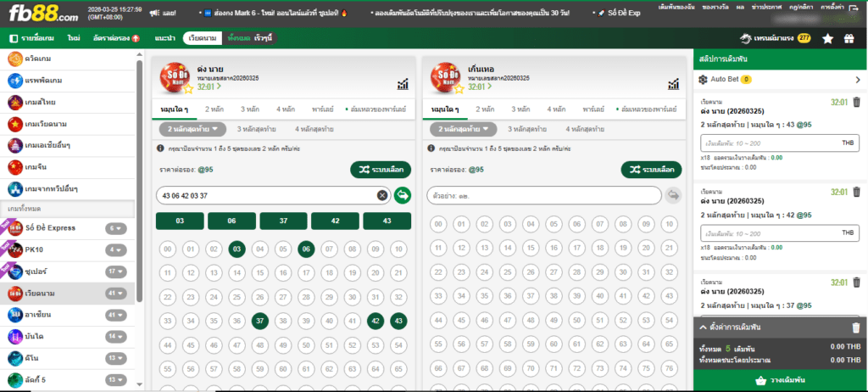Viewport: 868px width, 392px height.
Task: Deselect number 43 in ด่ง นาย grid
Action: pos(398,321)
